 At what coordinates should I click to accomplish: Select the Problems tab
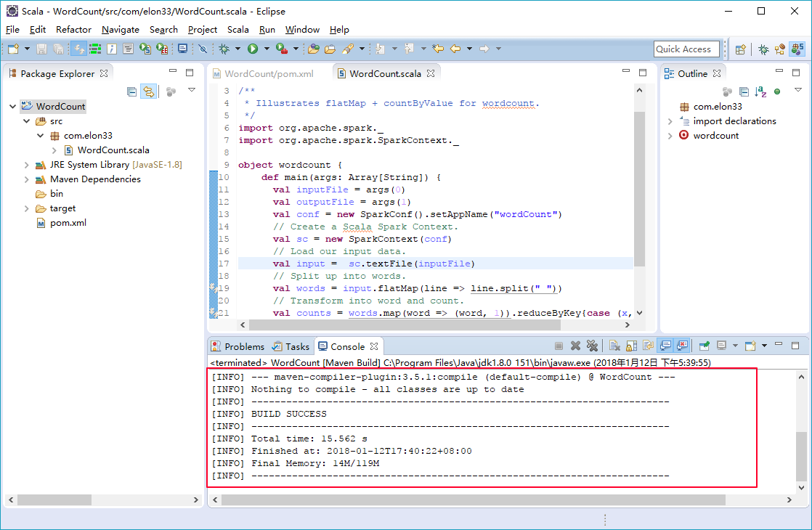(x=243, y=346)
